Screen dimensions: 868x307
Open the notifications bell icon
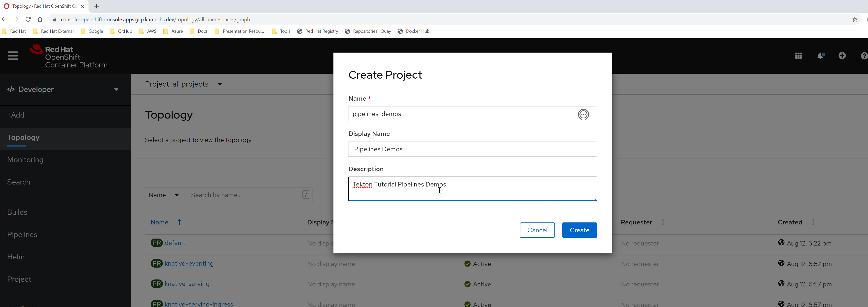click(x=821, y=56)
